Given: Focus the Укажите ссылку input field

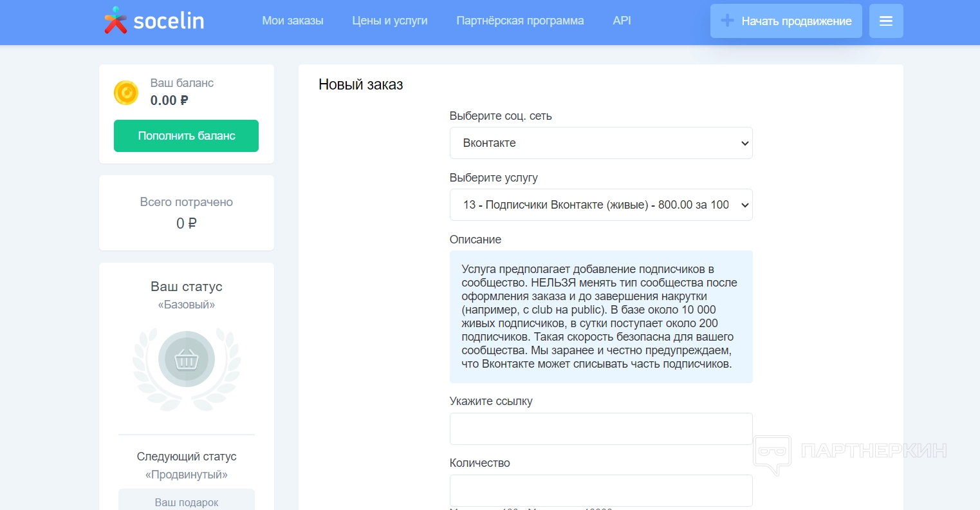Looking at the screenshot, I should (601, 429).
